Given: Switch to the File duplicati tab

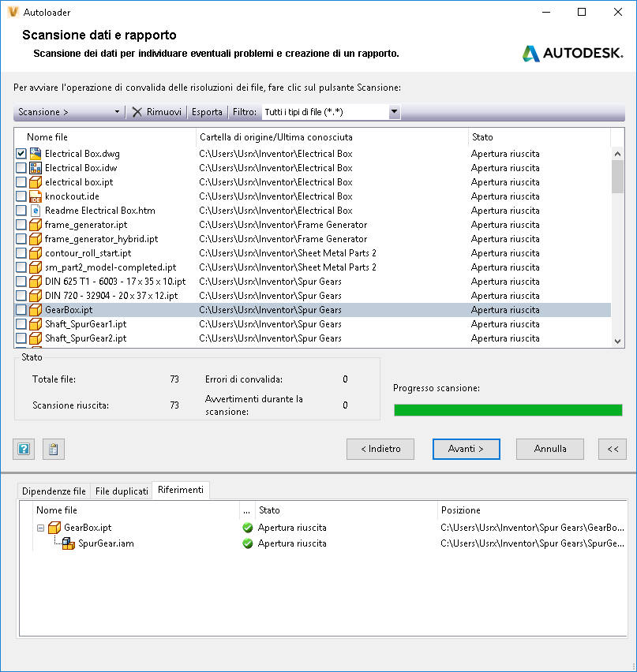Looking at the screenshot, I should click(x=122, y=491).
